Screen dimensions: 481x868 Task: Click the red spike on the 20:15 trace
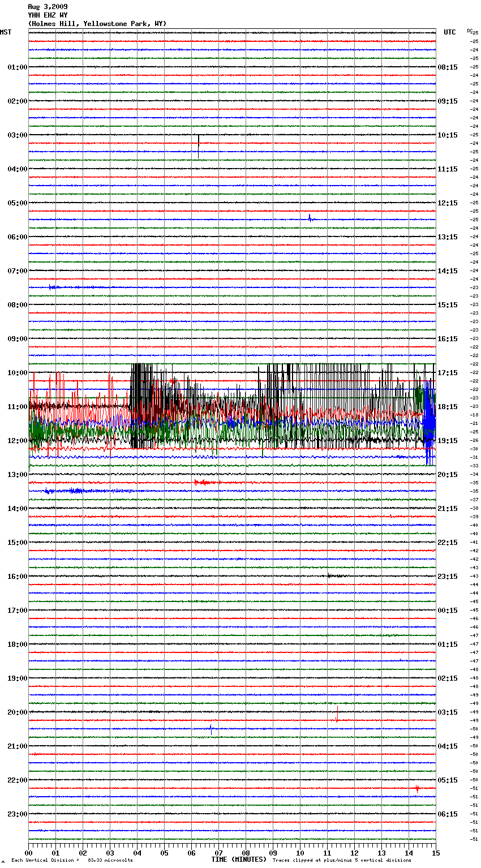[337, 714]
